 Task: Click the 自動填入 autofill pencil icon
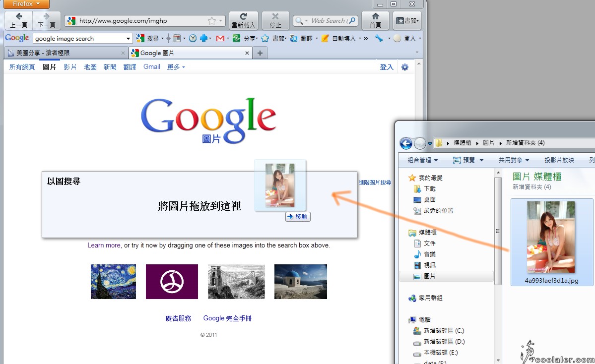click(325, 38)
